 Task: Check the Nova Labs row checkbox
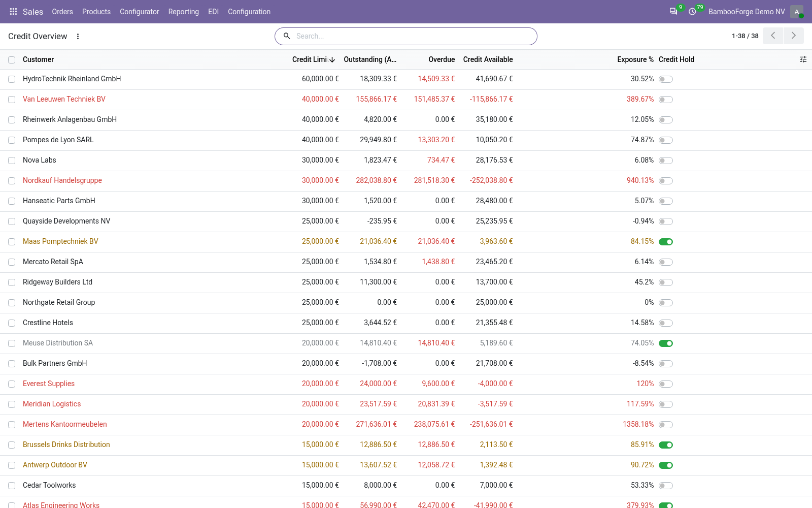tap(12, 161)
